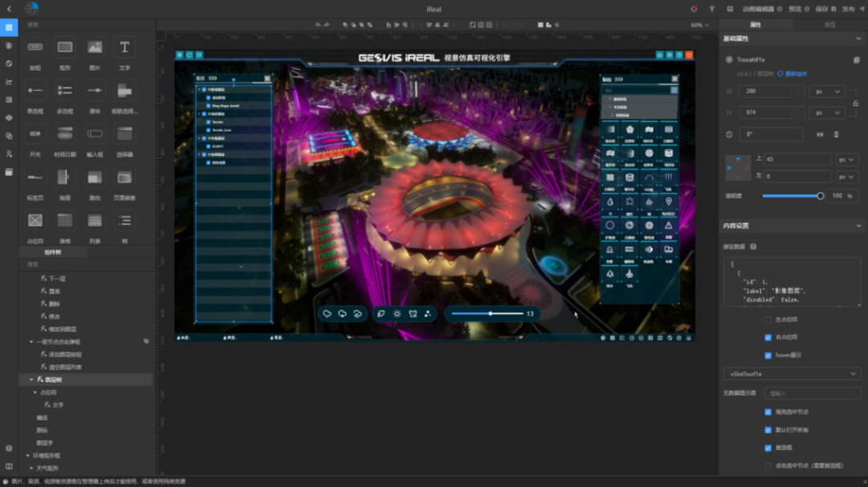The width and height of the screenshot is (868, 487).
Task: Select the 文字 (text) component icon
Action: coord(125,47)
